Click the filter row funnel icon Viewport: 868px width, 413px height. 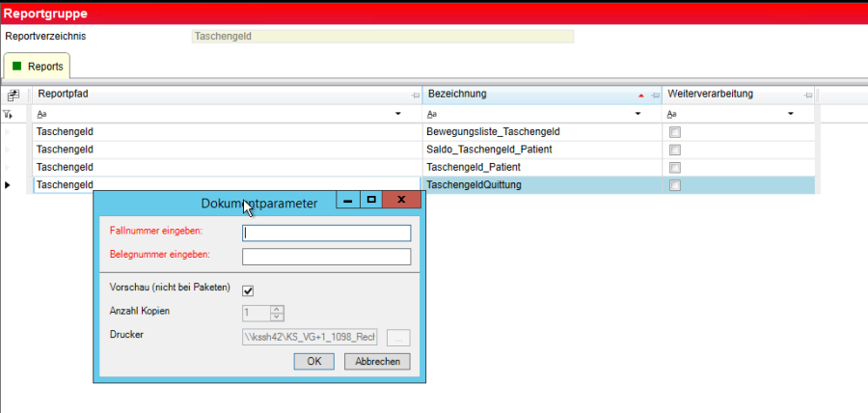8,114
